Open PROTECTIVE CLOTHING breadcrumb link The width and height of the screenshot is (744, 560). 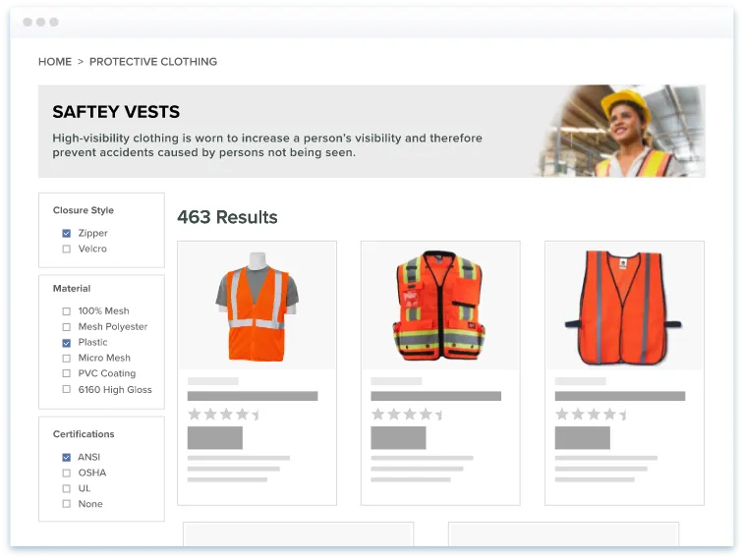click(152, 61)
